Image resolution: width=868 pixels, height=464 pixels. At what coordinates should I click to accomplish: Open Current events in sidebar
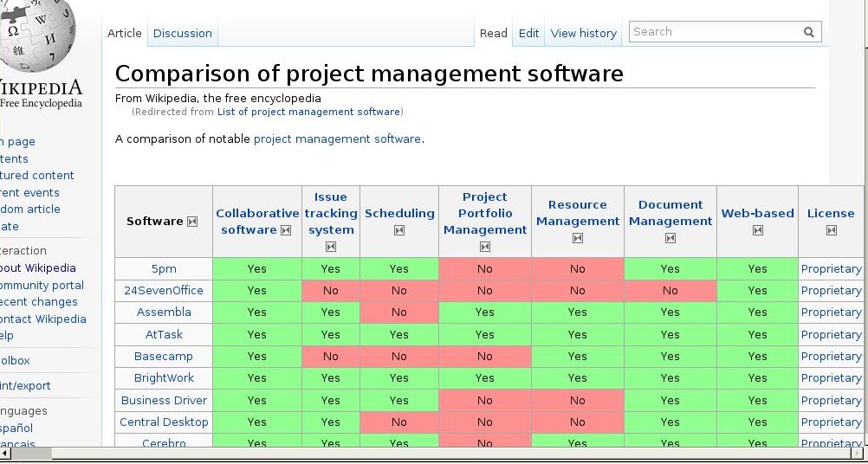point(29,192)
